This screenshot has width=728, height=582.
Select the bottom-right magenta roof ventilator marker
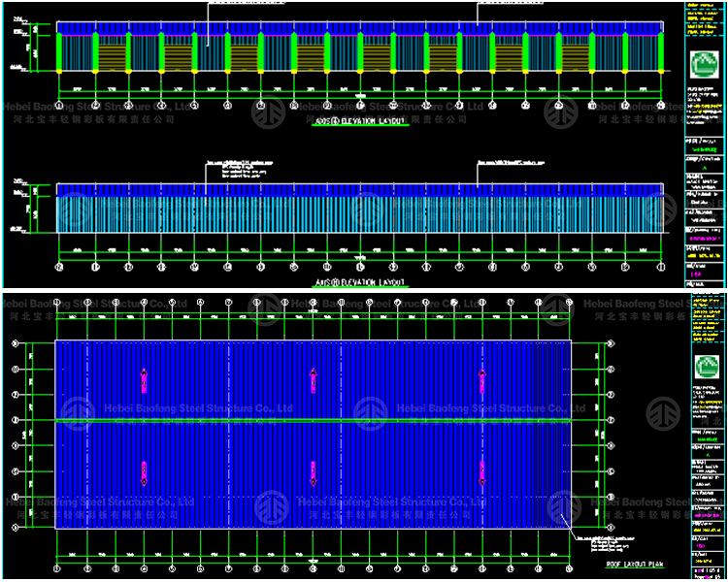tap(481, 472)
